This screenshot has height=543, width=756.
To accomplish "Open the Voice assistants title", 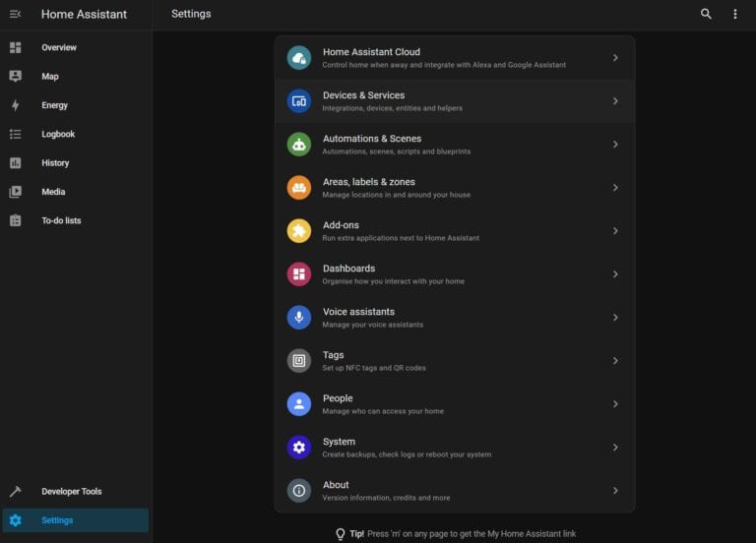I will [x=358, y=312].
